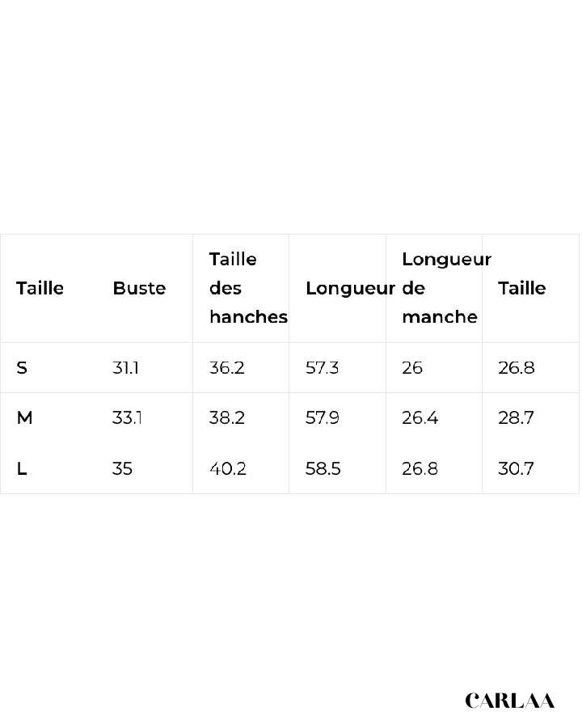
Task: Click the CARLAA brand logo
Action: click(509, 700)
